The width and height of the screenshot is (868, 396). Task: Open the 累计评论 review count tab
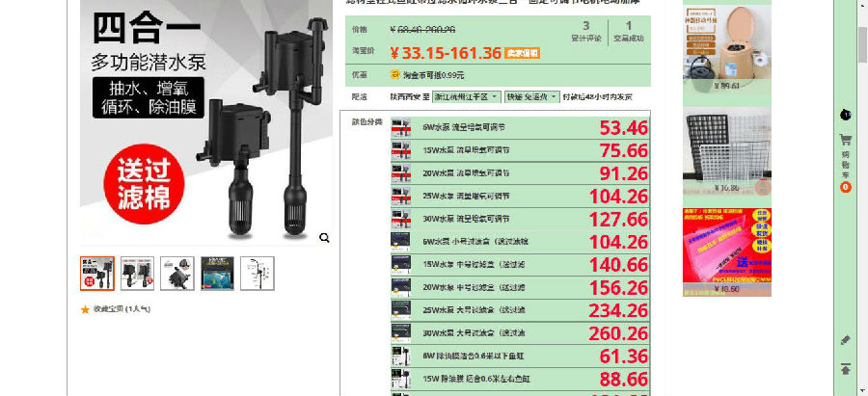pyautogui.click(x=585, y=32)
